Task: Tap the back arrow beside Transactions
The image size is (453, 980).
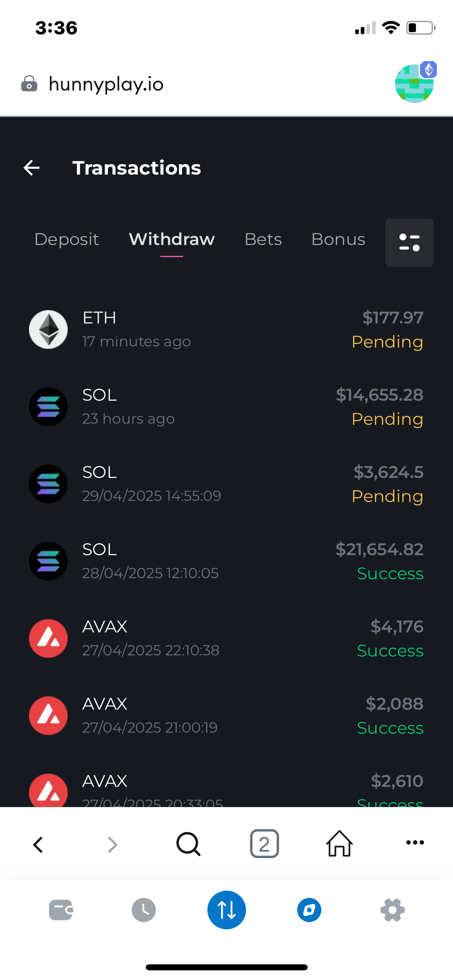Action: (x=32, y=168)
